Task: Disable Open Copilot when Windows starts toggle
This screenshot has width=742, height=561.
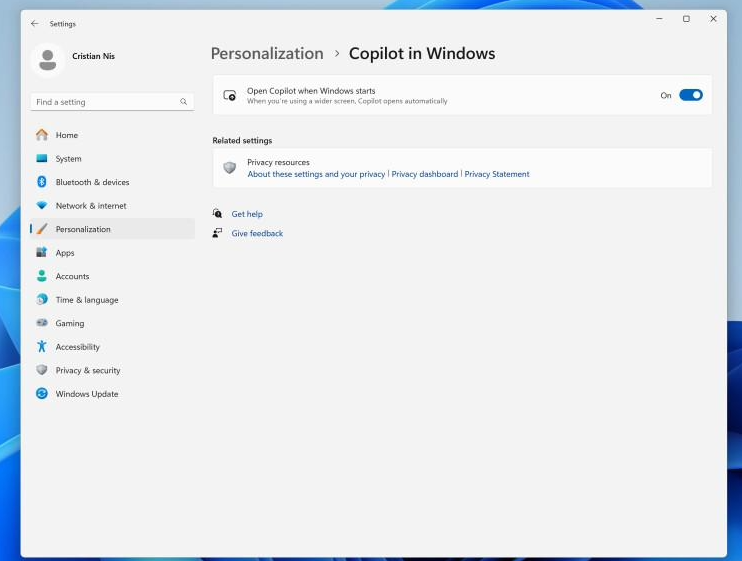Action: (x=690, y=95)
